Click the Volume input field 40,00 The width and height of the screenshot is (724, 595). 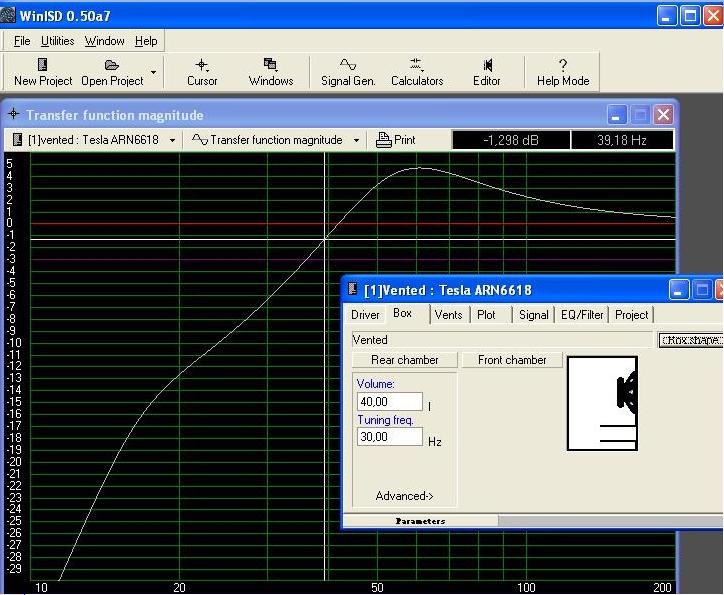tap(390, 402)
